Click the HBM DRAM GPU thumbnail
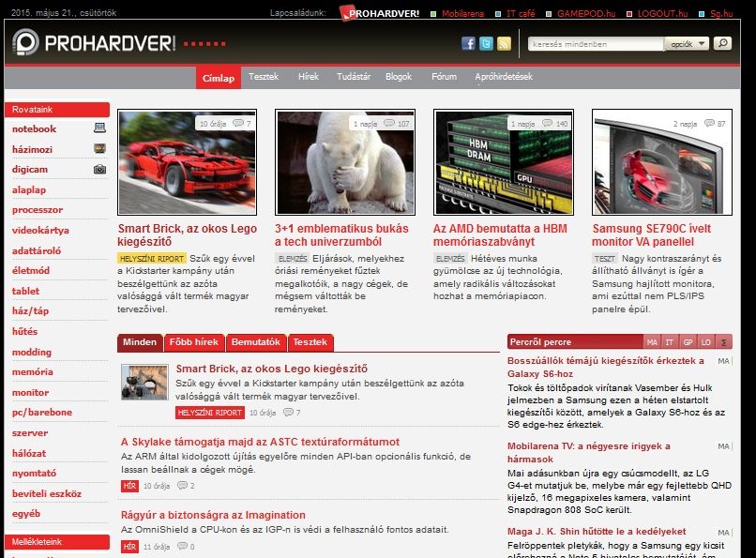The height and width of the screenshot is (558, 756). 504,162
